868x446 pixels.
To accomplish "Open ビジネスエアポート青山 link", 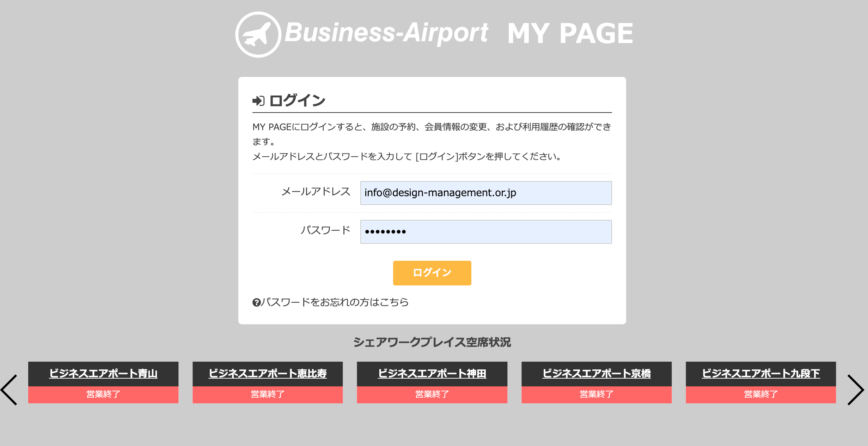I will pyautogui.click(x=103, y=373).
